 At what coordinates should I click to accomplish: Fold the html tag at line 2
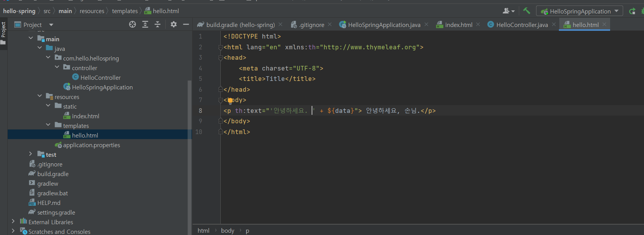(x=220, y=47)
